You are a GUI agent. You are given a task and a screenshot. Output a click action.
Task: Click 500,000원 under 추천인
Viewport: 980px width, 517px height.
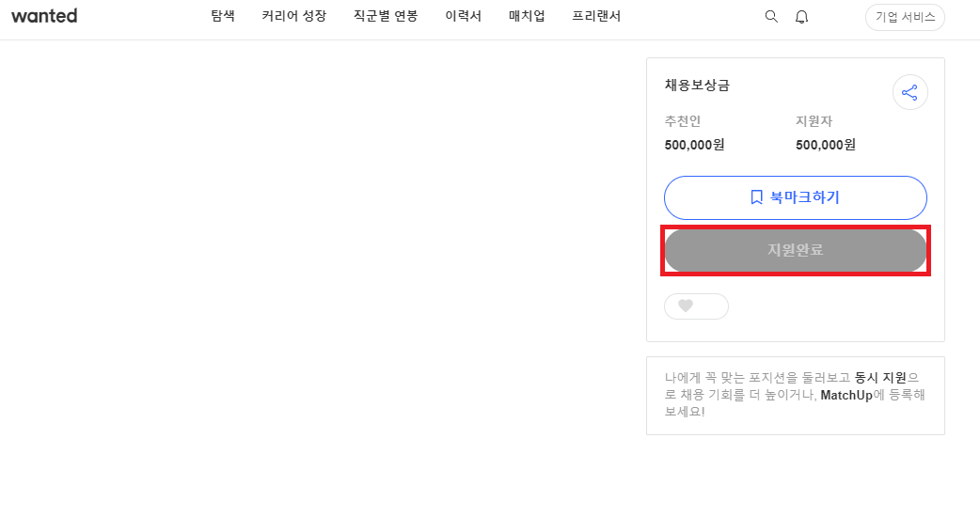tap(694, 145)
